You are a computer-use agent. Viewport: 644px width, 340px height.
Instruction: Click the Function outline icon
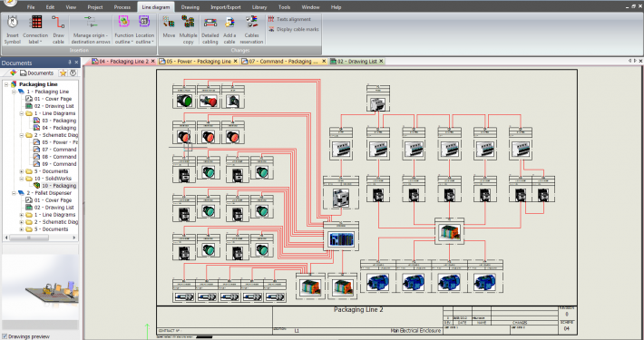point(123,22)
